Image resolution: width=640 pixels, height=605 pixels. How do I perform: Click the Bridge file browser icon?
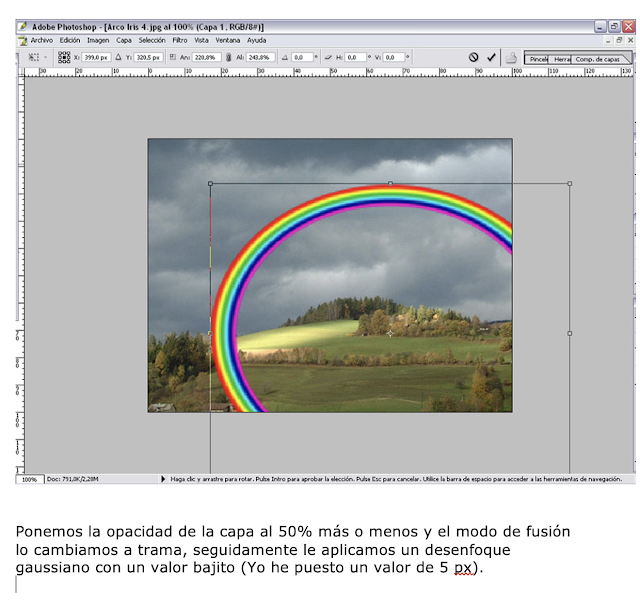(x=511, y=58)
